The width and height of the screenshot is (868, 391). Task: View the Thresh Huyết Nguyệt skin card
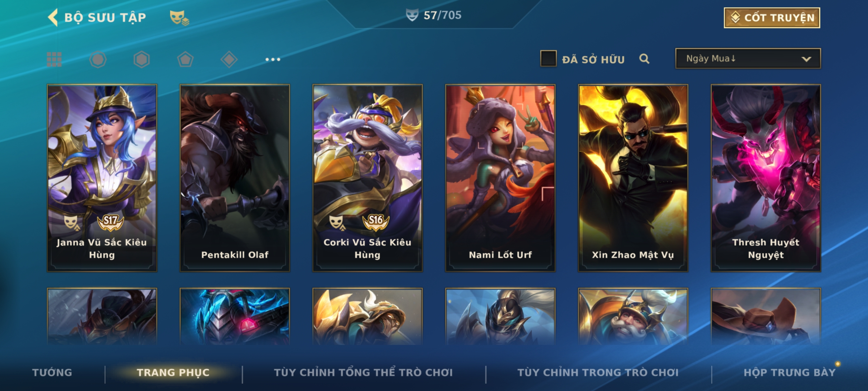pos(766,178)
